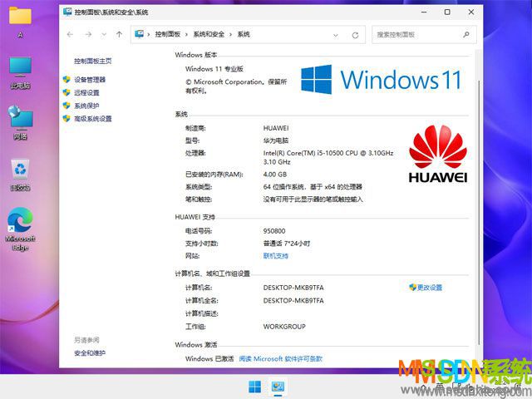Open 系统保护 in the sidebar
The width and height of the screenshot is (532, 399).
pyautogui.click(x=86, y=106)
